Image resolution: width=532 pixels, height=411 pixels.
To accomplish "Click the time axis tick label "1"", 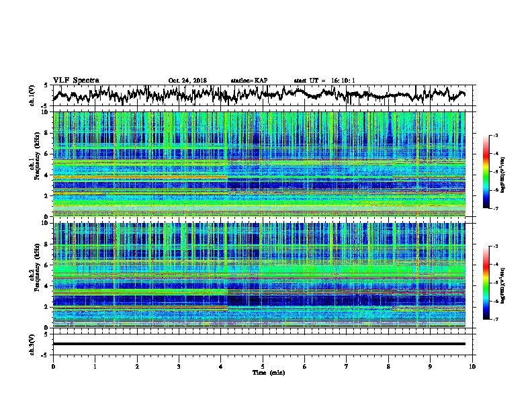I will coord(95,367).
